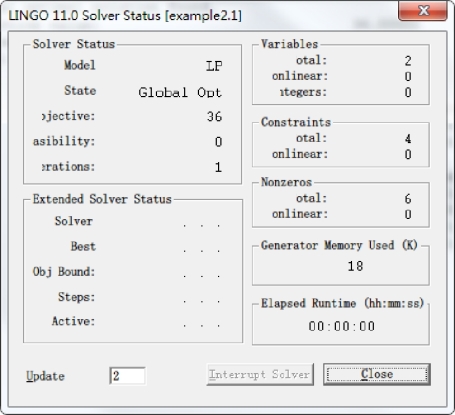
Task: Click the Active label in extended status
Action: 73,321
